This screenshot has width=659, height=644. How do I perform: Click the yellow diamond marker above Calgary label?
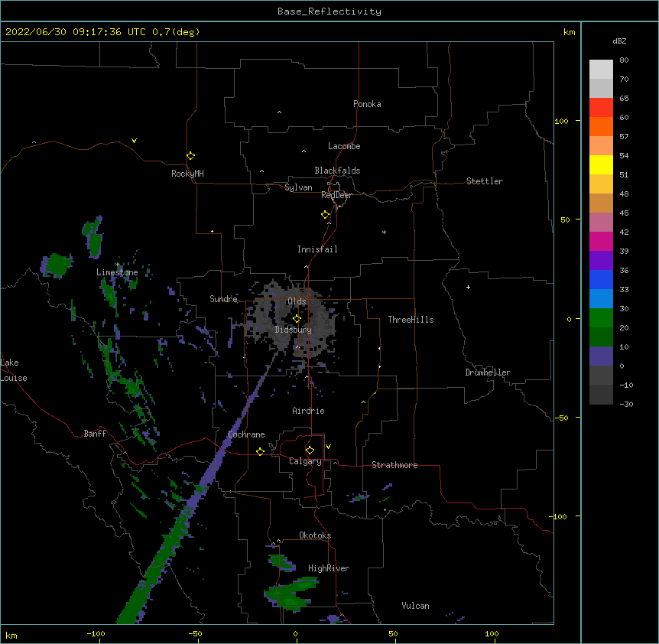(310, 450)
